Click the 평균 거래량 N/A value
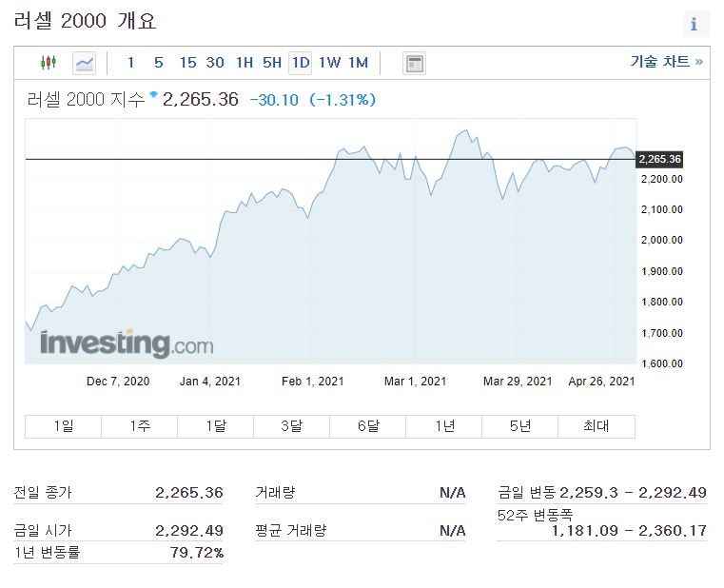This screenshot has height=588, width=724. [x=453, y=530]
